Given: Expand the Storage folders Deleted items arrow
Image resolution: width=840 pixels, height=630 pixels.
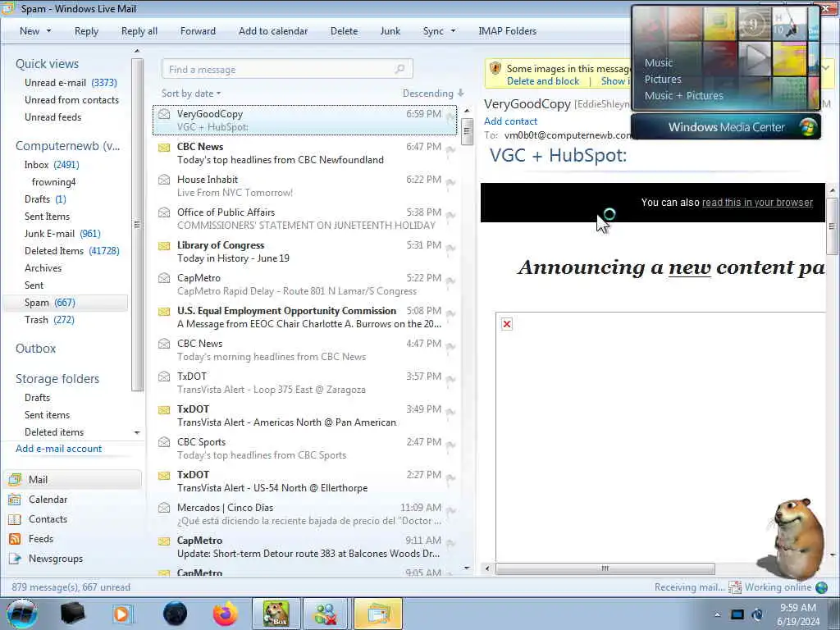Looking at the screenshot, I should click(137, 432).
